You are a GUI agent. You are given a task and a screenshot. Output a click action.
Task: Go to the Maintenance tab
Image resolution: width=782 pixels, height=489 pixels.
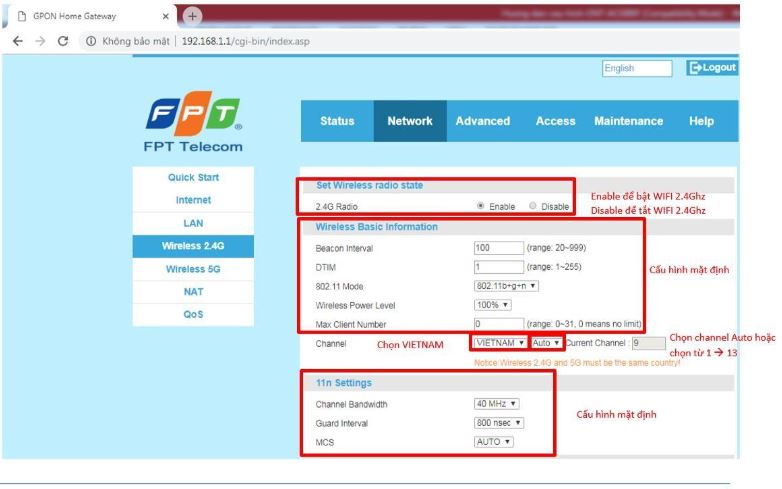(x=628, y=121)
